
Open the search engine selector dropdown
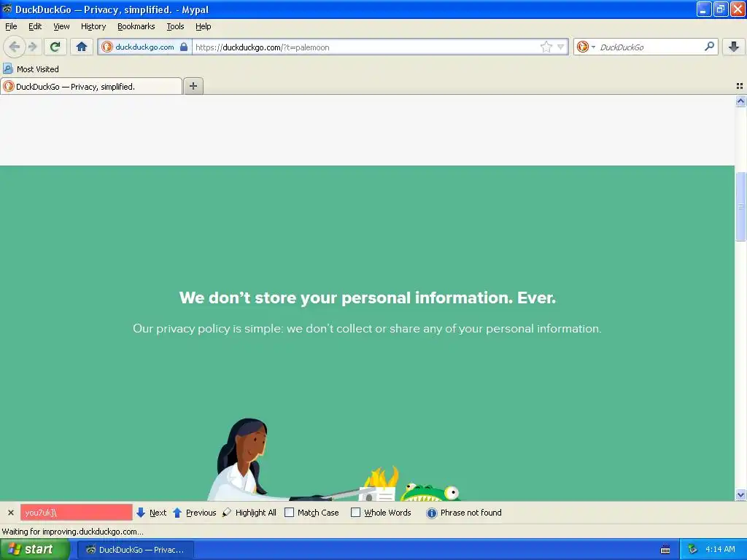coord(586,47)
